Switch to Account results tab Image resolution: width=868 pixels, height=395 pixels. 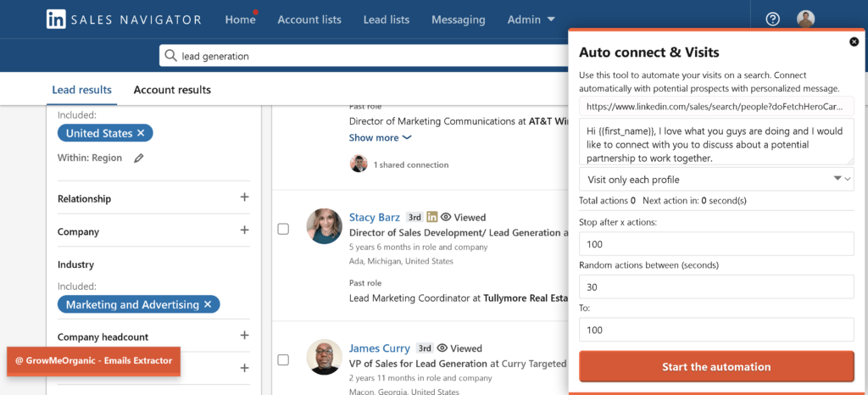[172, 90]
